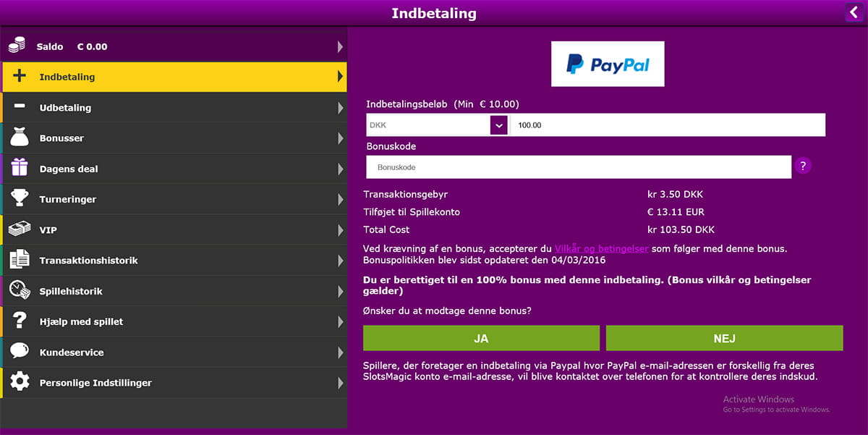
Task: Click the kr 103.50 DKK total cost
Action: (x=681, y=229)
